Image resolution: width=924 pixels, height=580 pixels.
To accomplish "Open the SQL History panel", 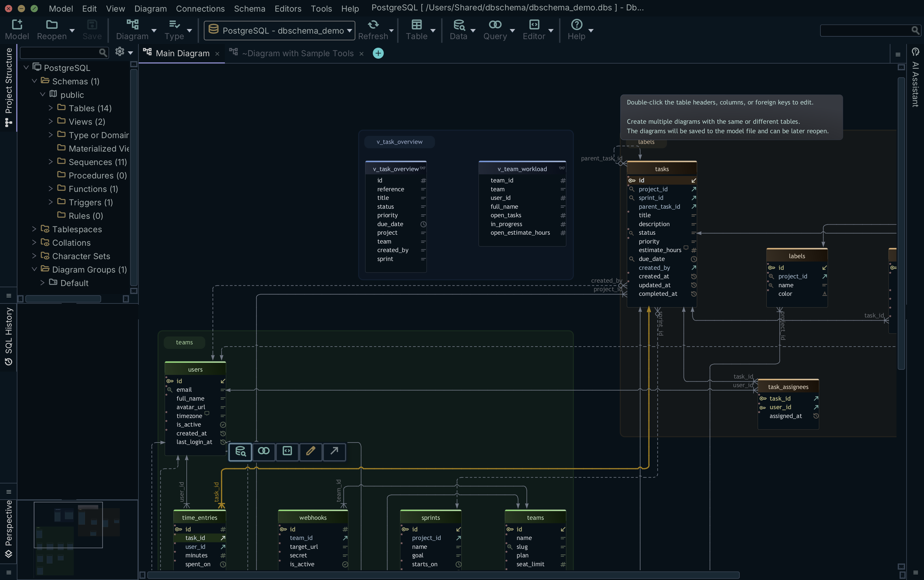I will (9, 336).
